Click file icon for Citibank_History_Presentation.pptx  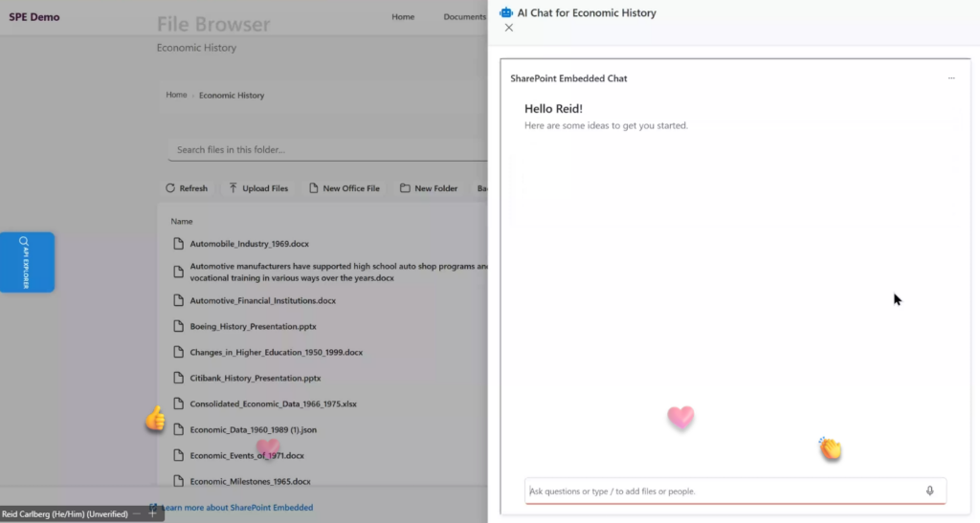179,379
